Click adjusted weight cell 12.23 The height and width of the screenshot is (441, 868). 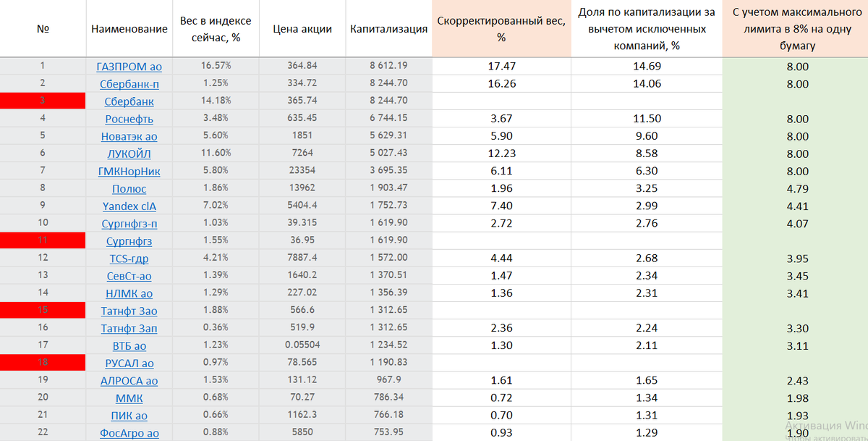pyautogui.click(x=501, y=154)
